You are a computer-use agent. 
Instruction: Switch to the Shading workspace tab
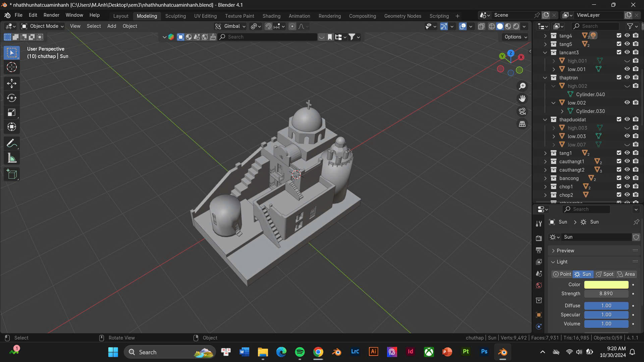pos(271,16)
